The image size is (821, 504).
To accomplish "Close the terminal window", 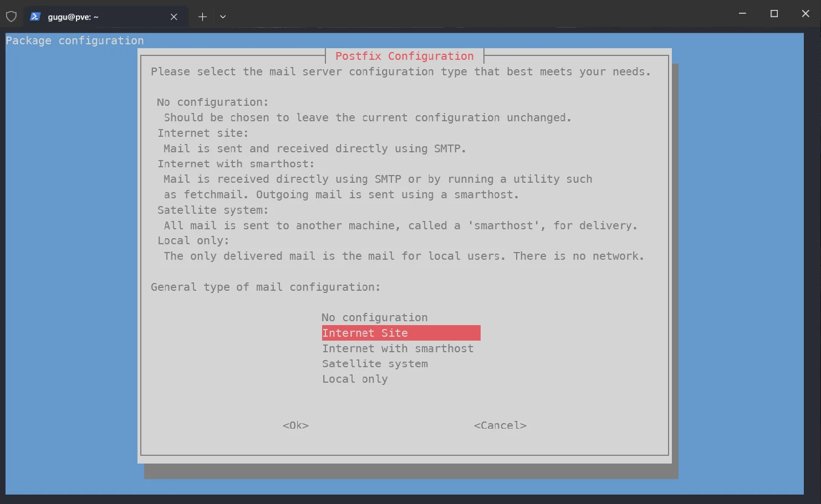I will point(805,13).
